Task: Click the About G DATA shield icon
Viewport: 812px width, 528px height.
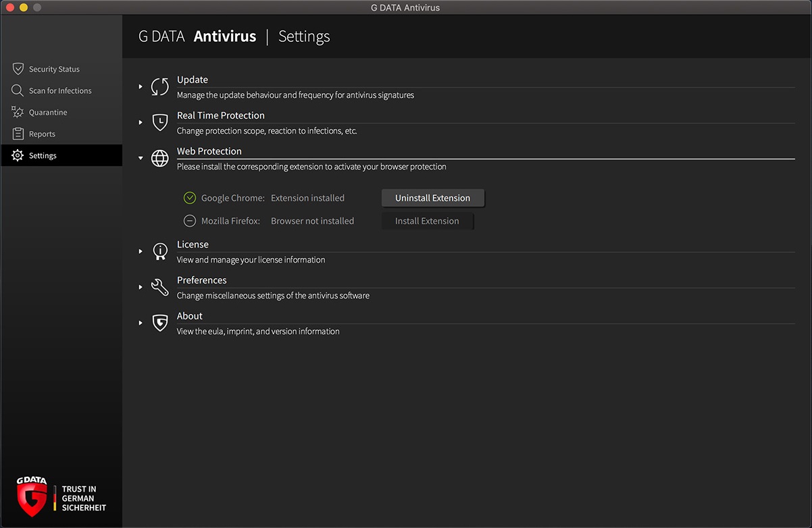Action: pyautogui.click(x=160, y=323)
